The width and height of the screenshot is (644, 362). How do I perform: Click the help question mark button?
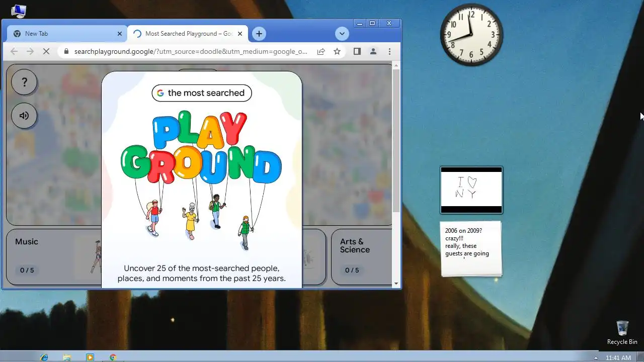click(x=24, y=82)
